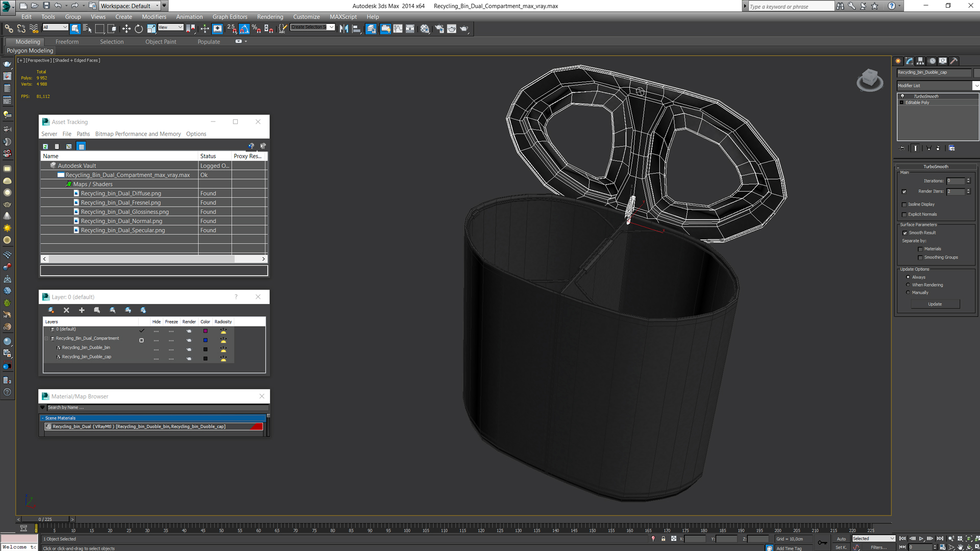Viewport: 980px width, 551px height.
Task: Choose the Select and Rotate tool
Action: pos(138,29)
